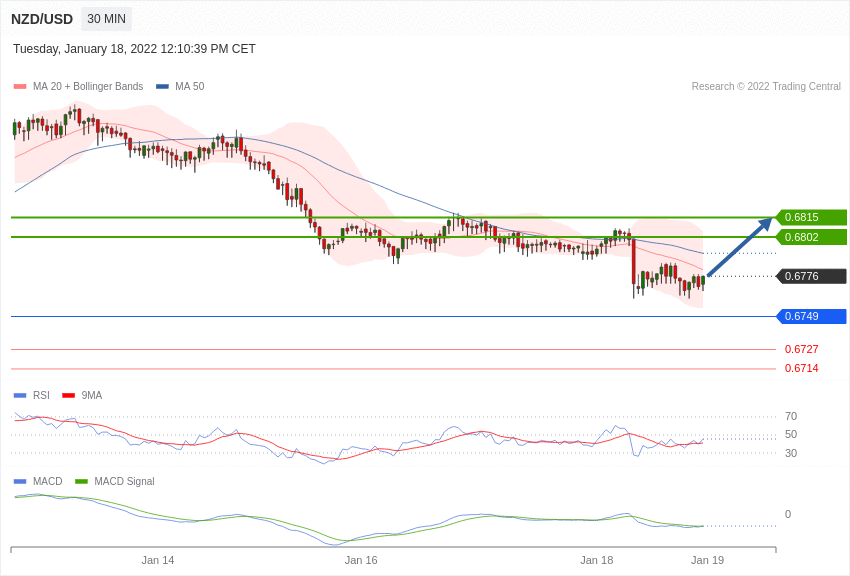
Task: Click the RSI 70 axis value
Action: point(791,416)
